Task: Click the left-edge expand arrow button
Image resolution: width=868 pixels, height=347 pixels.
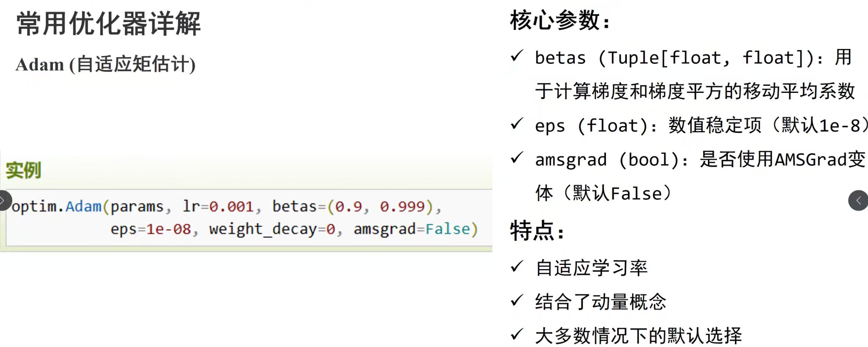Action: [x=4, y=201]
